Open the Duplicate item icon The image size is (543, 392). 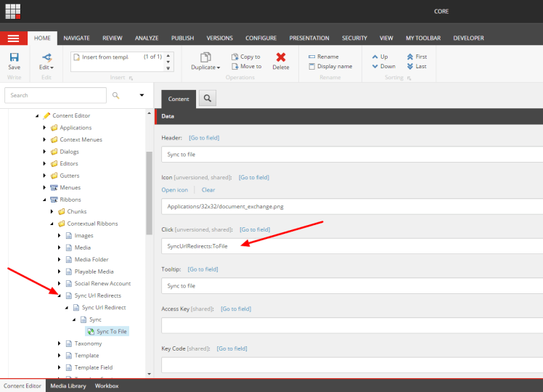205,57
